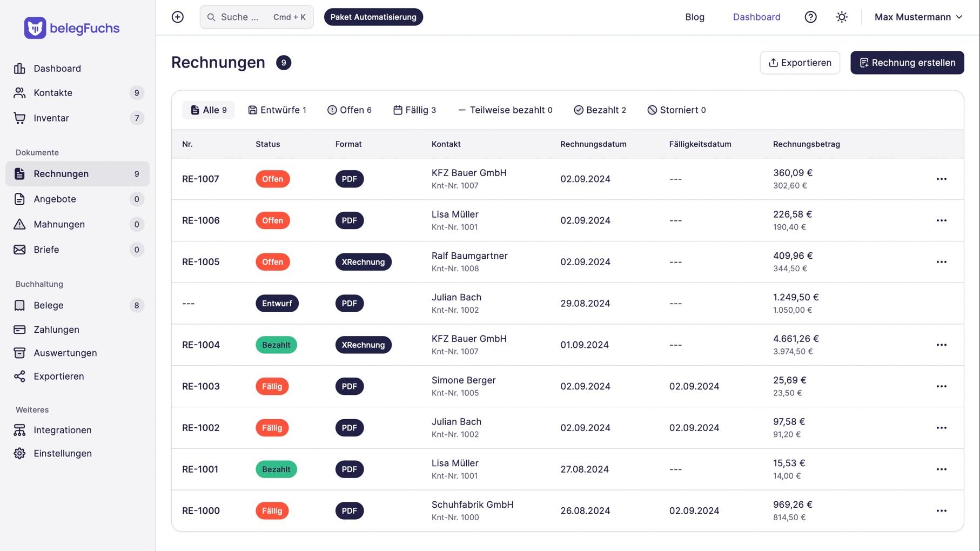Switch to the Storniert tab

[x=676, y=110]
